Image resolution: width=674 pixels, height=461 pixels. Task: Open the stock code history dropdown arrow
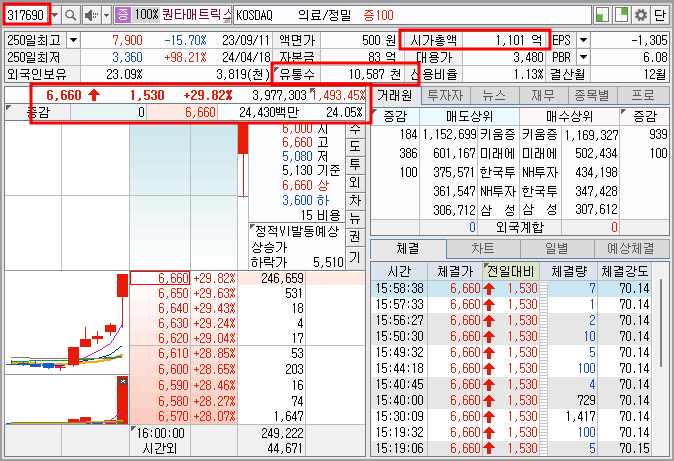(x=55, y=15)
